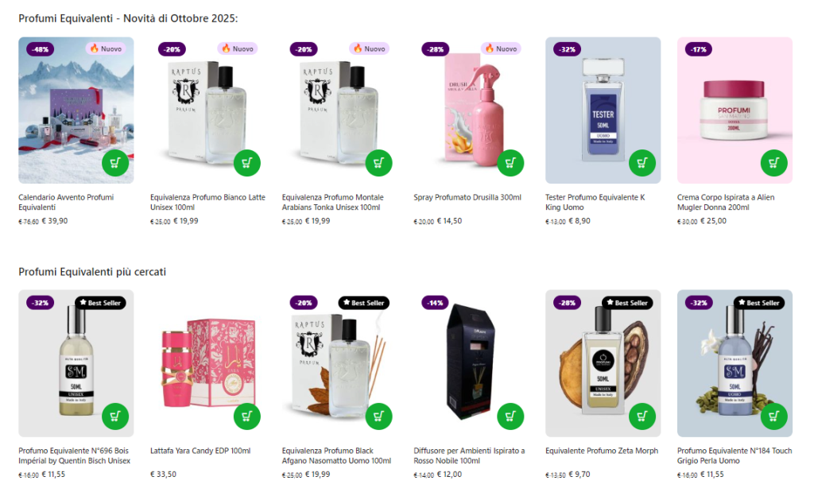Add Black Afgano Nasomatto equivalent to cart
The width and height of the screenshot is (814, 504).
379,417
